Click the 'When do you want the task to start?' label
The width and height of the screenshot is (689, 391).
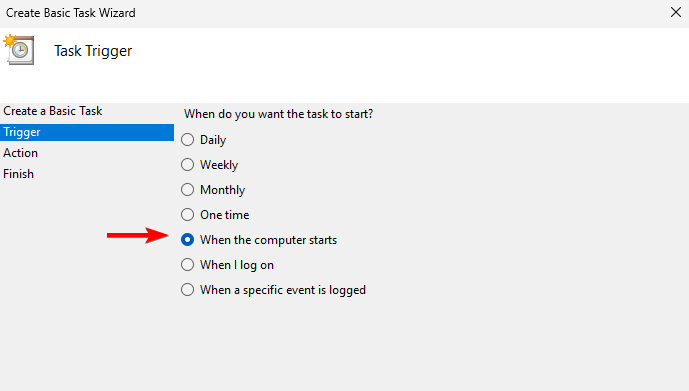(279, 114)
